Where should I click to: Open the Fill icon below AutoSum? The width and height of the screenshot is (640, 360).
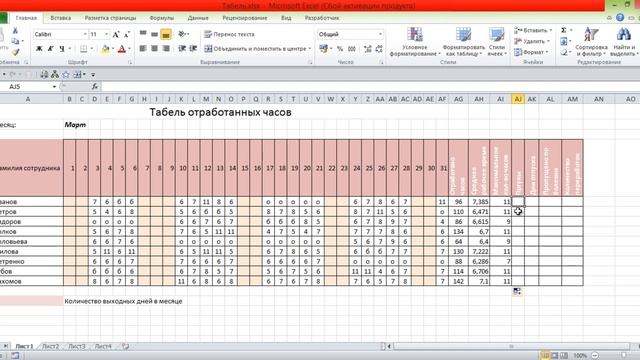564,41
